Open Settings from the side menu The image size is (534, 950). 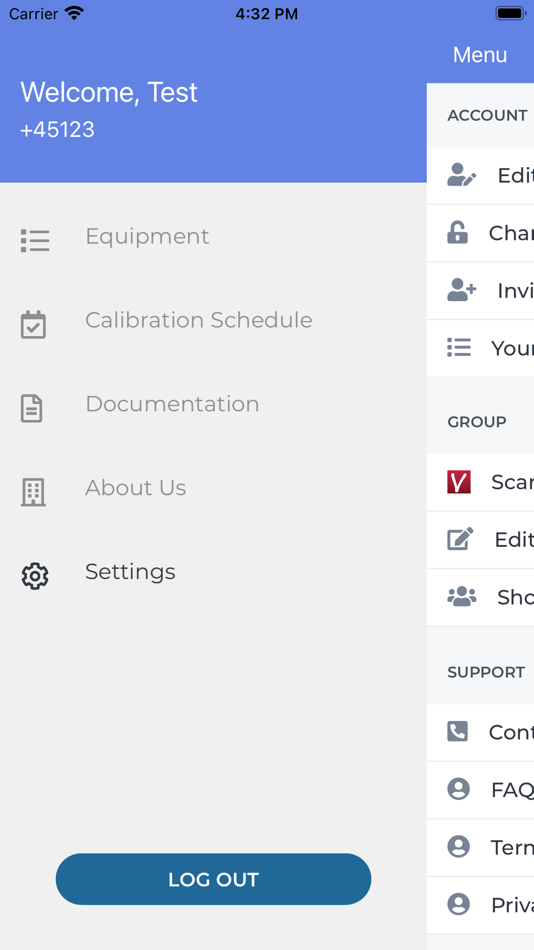coord(130,572)
